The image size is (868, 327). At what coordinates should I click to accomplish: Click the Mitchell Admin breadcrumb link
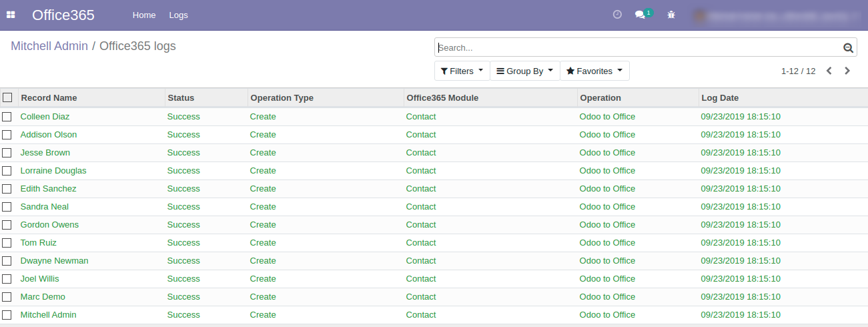point(49,46)
